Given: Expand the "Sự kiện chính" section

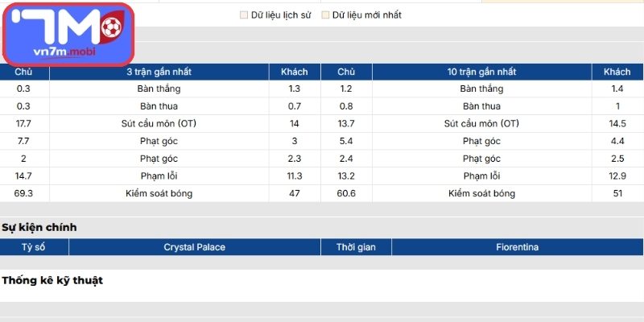Looking at the screenshot, I should (x=39, y=227).
